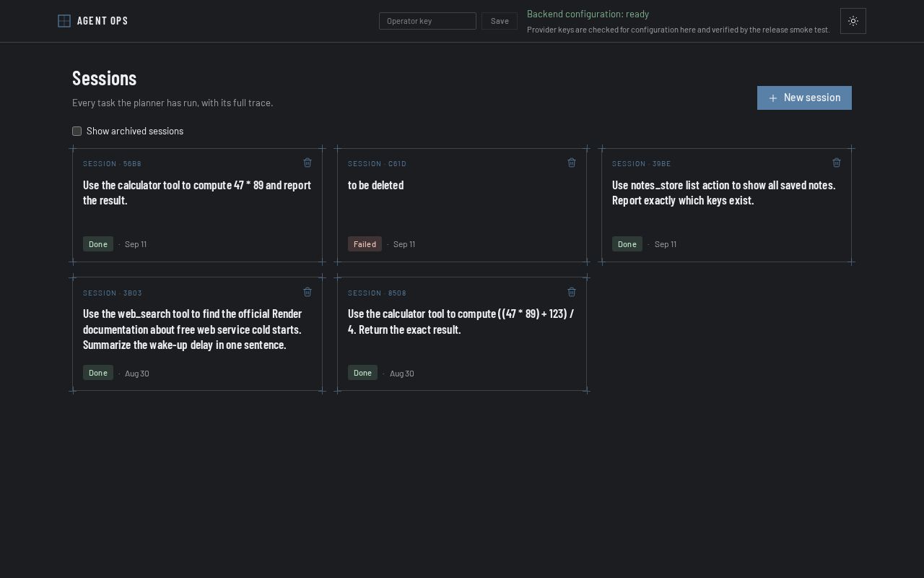Enable Show archived sessions checkbox
Viewport: 924px width, 578px height.
point(77,131)
